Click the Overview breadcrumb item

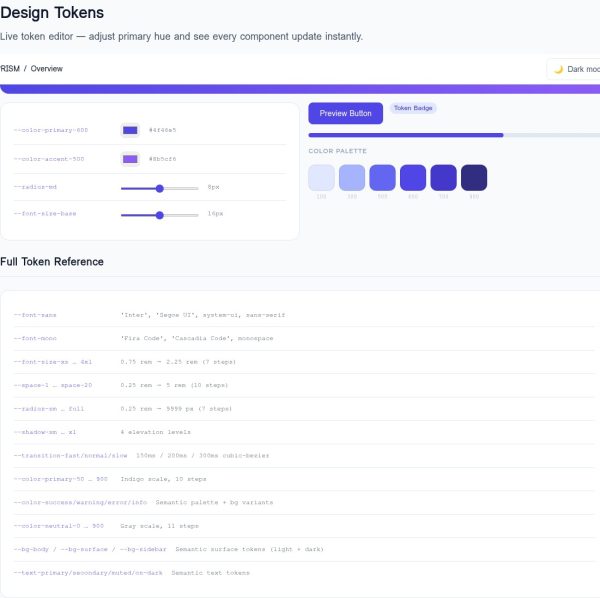pyautogui.click(x=47, y=69)
